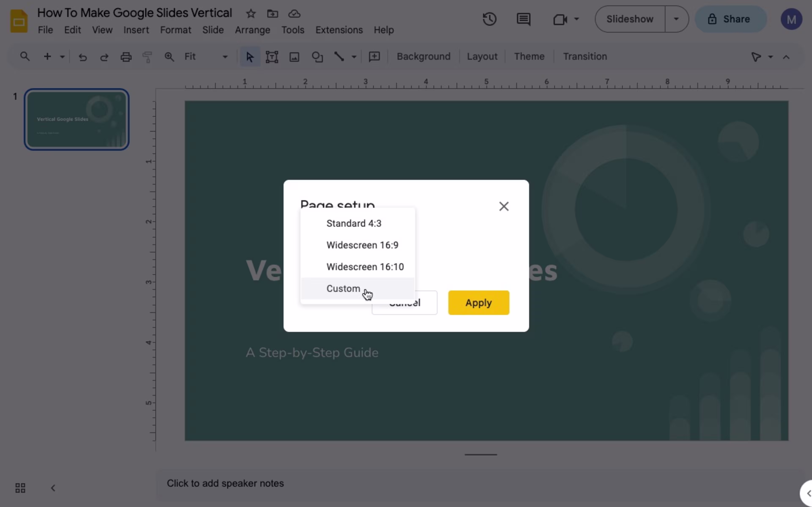Select slide 1 thumbnail in filmstrip
812x507 pixels.
click(x=77, y=120)
